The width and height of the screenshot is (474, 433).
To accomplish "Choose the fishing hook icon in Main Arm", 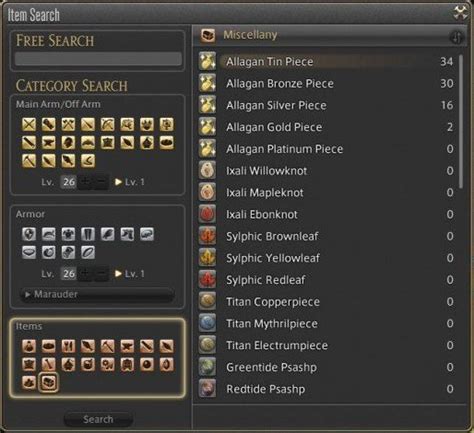I will click(x=88, y=161).
